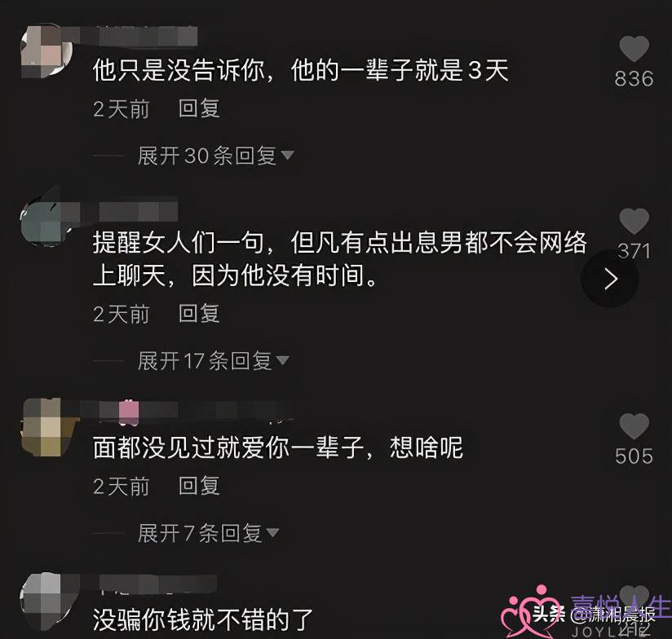
Task: Open the first commenter's blurred username
Action: (x=139, y=36)
